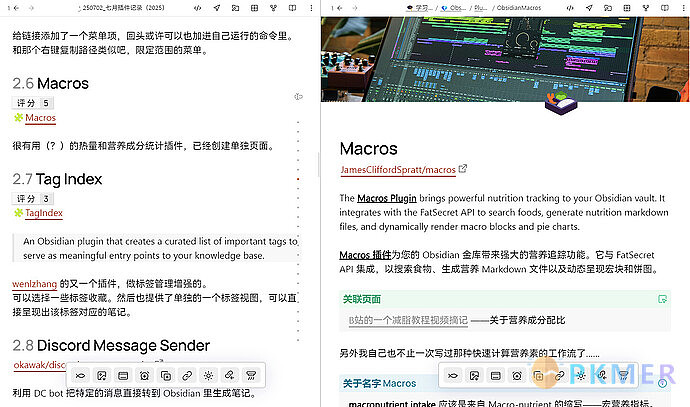
Task: Click outline icon beside the 2.6 Macros heading
Action: [298, 96]
